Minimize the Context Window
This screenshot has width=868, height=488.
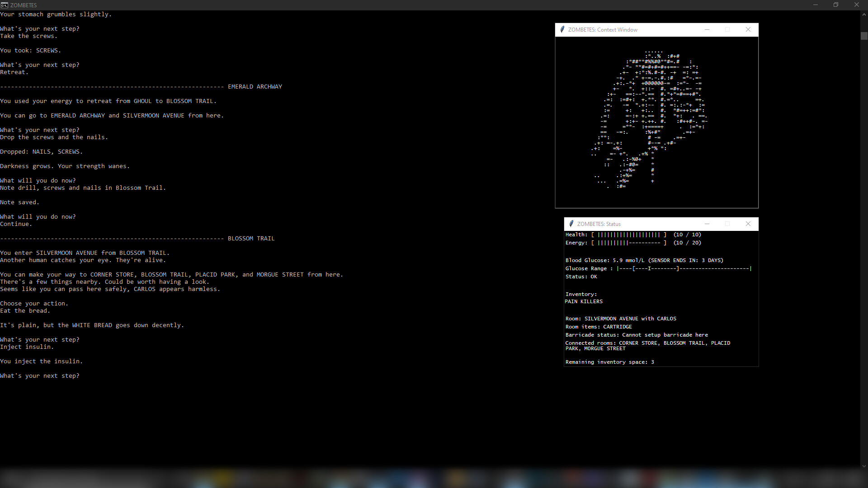(x=707, y=29)
